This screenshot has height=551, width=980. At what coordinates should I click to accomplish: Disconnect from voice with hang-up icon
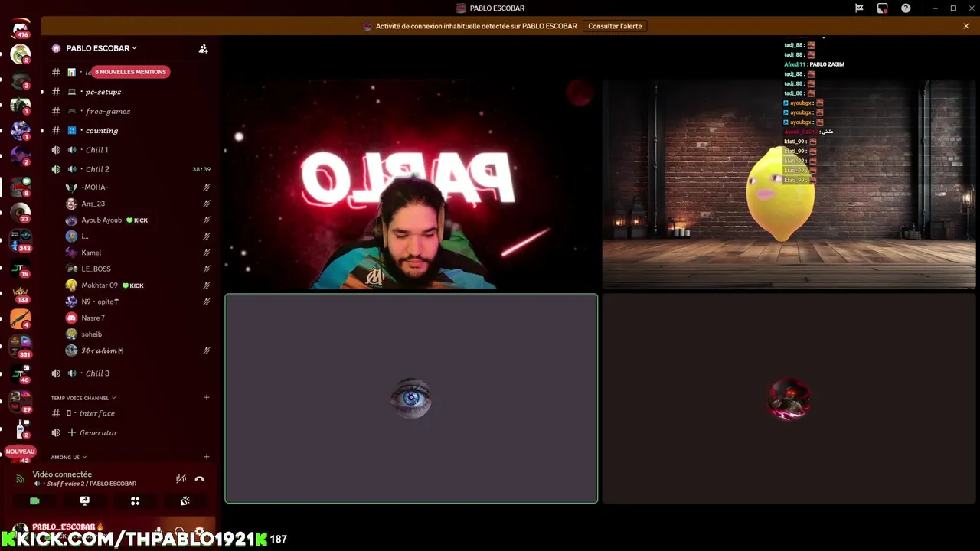click(199, 479)
